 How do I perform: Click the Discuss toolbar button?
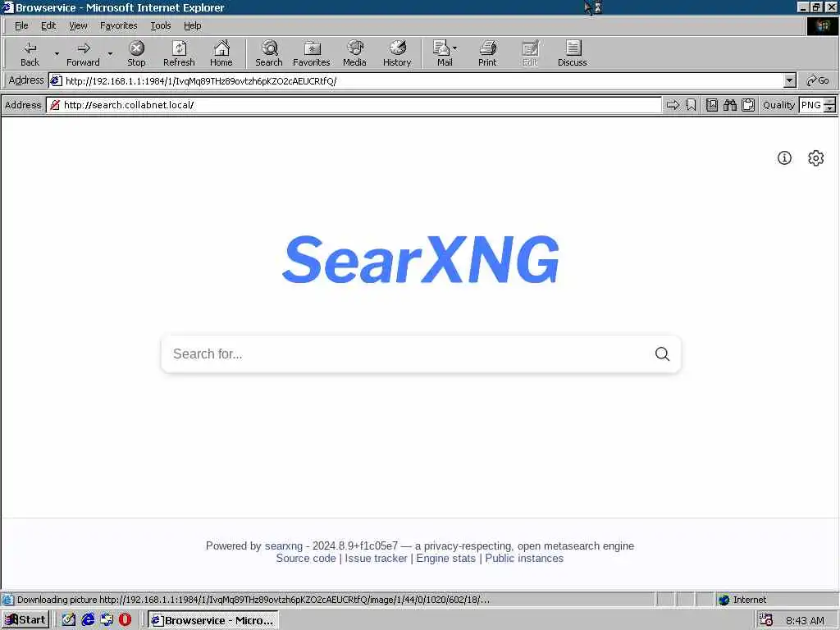point(572,53)
